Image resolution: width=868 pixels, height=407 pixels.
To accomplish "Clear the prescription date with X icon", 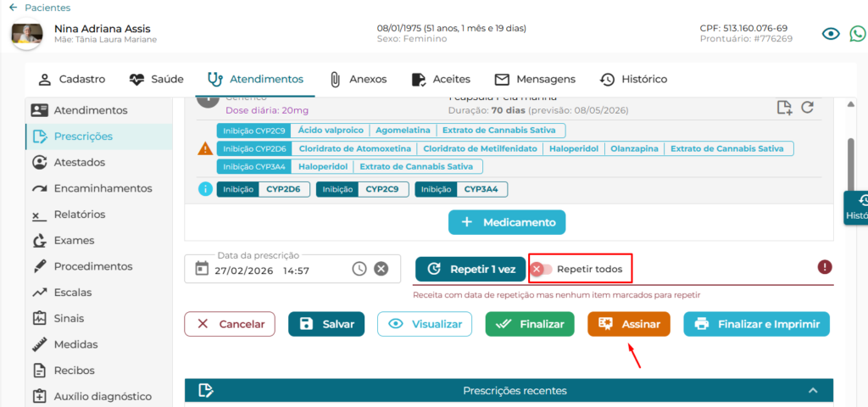I will point(381,269).
